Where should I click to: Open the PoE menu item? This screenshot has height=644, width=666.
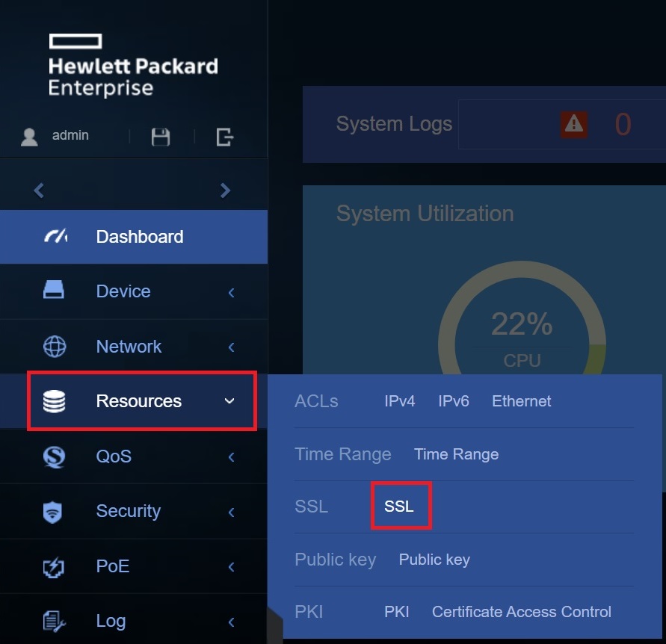click(134, 566)
